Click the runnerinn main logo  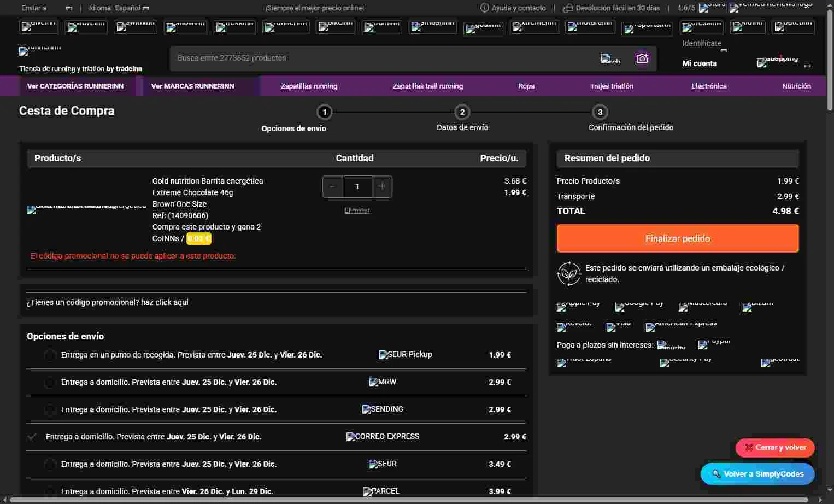point(40,51)
